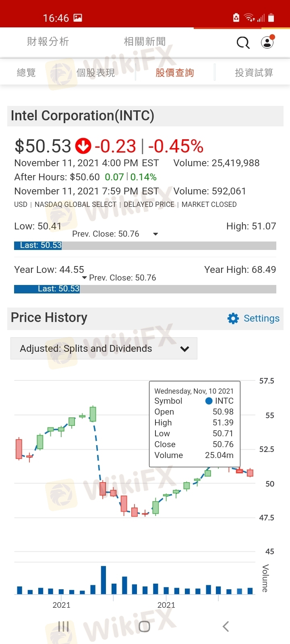Image resolution: width=290 pixels, height=644 pixels.
Task: Select the 總覽 sub-tab
Action: [x=27, y=72]
